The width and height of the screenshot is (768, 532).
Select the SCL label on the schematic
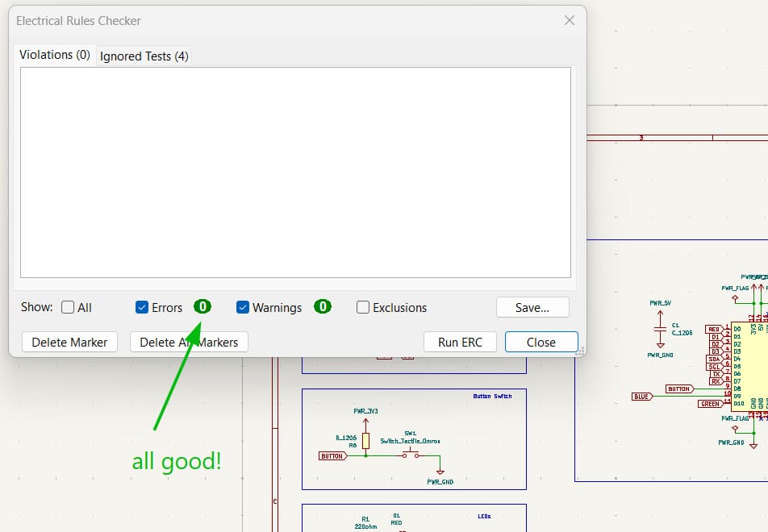[715, 367]
